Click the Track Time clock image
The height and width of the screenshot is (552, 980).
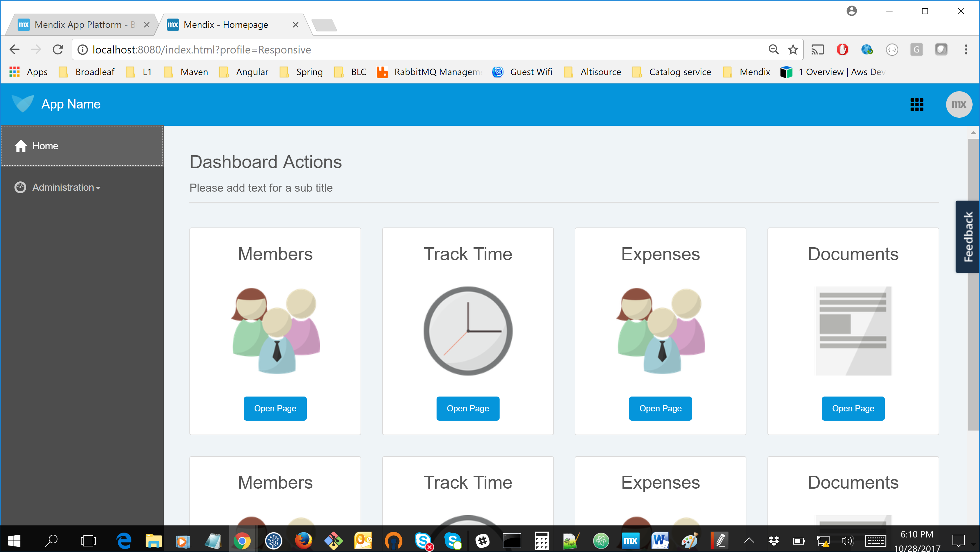click(467, 330)
